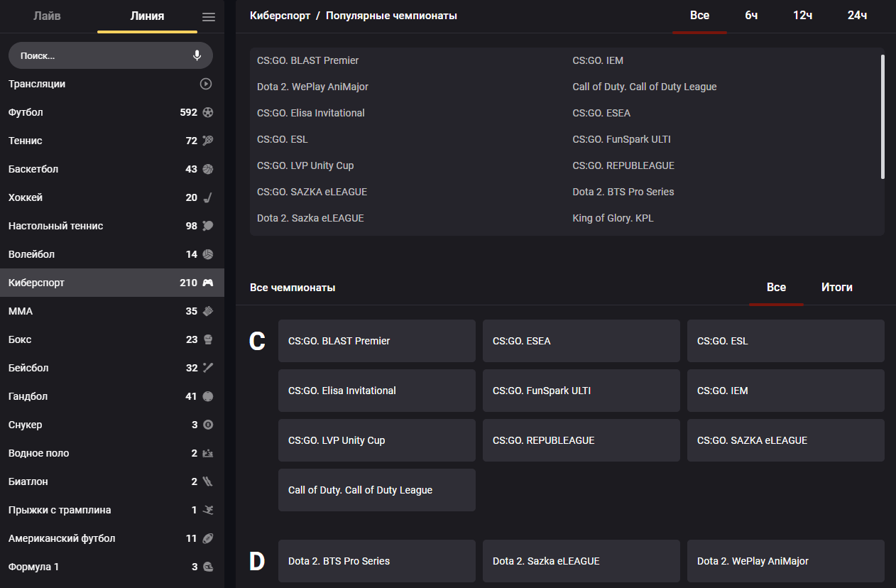Click the Хоккей stick icon
The image size is (896, 588).
tap(208, 197)
